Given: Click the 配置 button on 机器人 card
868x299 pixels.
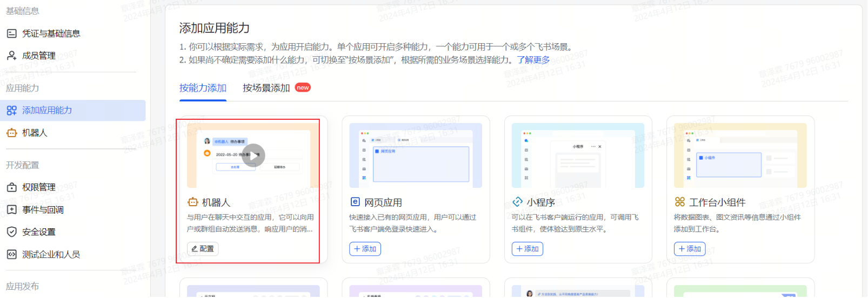Looking at the screenshot, I should pos(203,249).
